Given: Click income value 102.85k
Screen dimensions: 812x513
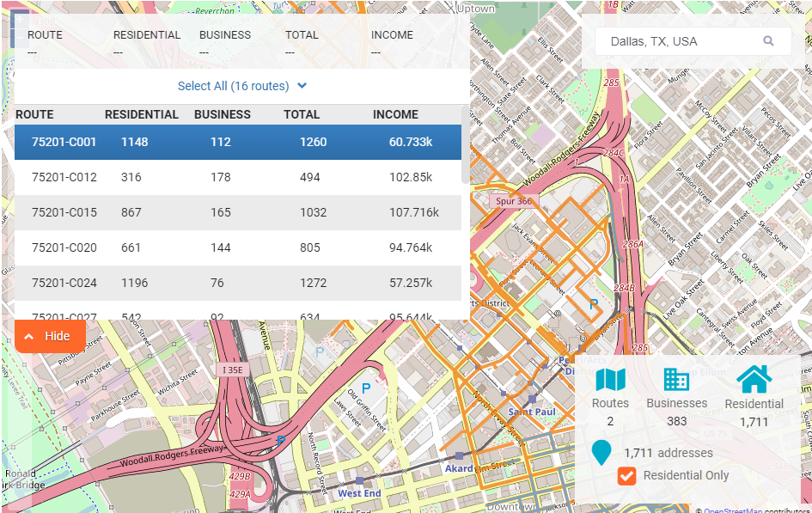Looking at the screenshot, I should pos(411,177).
